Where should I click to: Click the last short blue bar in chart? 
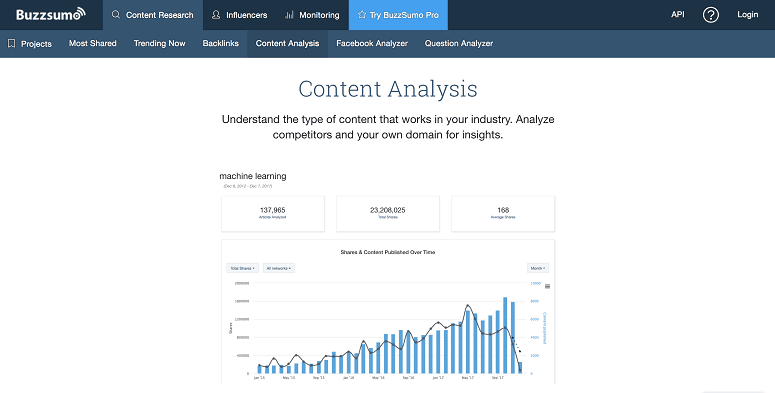[520, 368]
